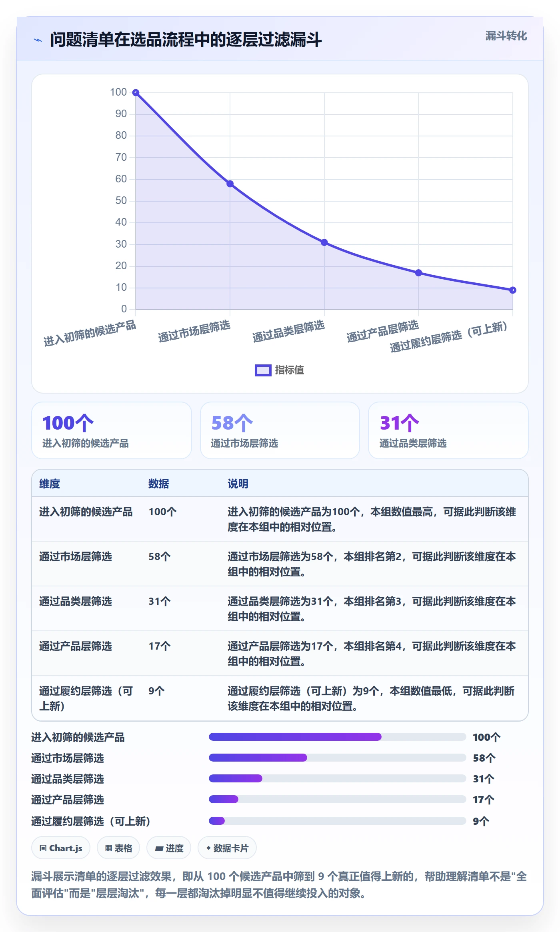Click the x-axis label 通过产品层筛选
This screenshot has width=560, height=932.
382,331
